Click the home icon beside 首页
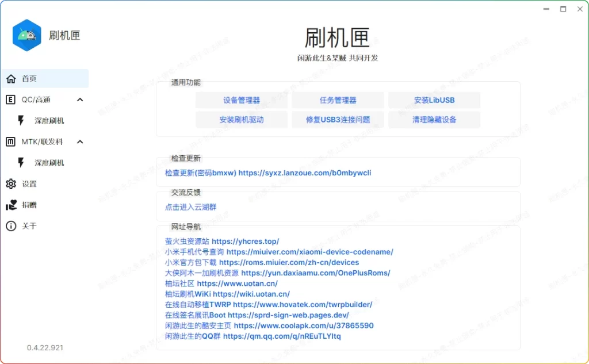This screenshot has height=364, width=589. [x=11, y=79]
